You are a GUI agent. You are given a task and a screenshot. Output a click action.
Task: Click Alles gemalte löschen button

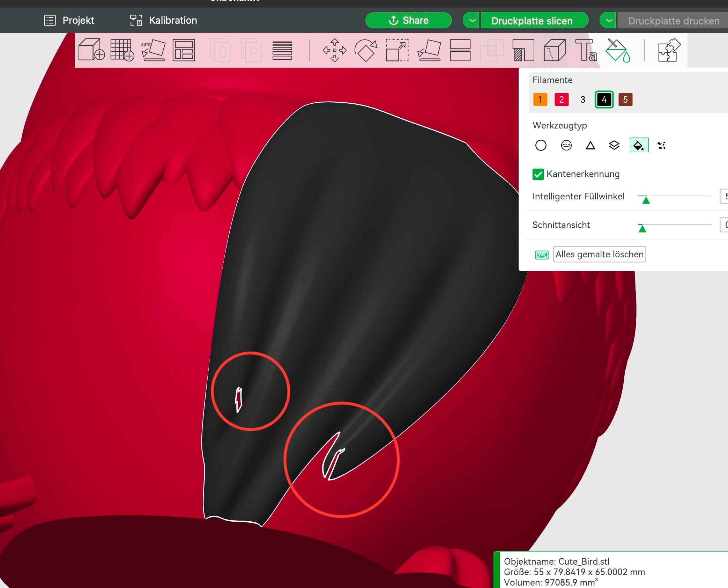[x=599, y=254]
